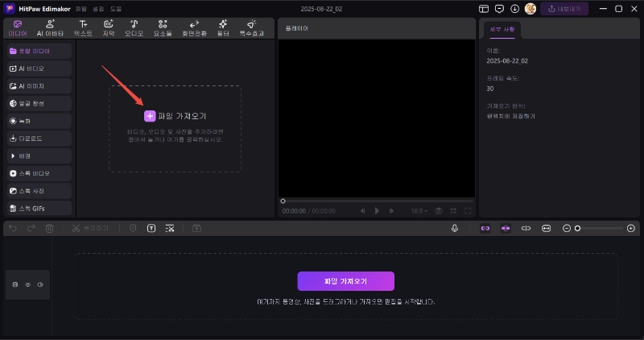
Task: Step to the previous frame
Action: [363, 211]
